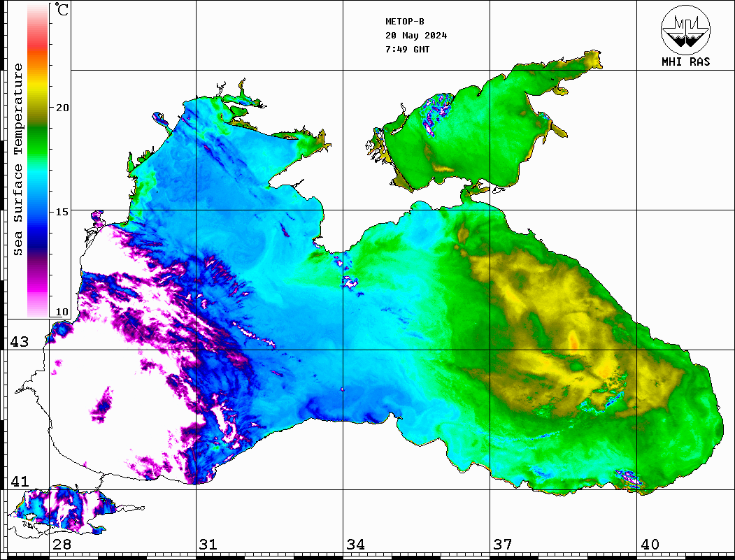Image resolution: width=735 pixels, height=560 pixels.
Task: Click longitude label 31
Action: coord(208,545)
